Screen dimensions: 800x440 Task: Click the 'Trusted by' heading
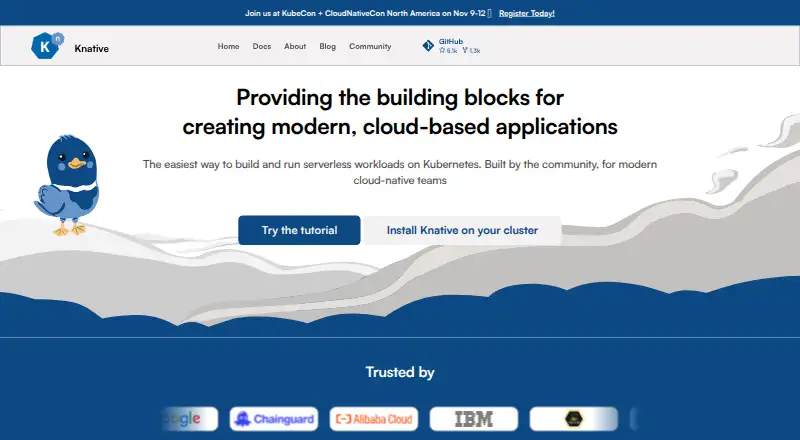click(400, 372)
